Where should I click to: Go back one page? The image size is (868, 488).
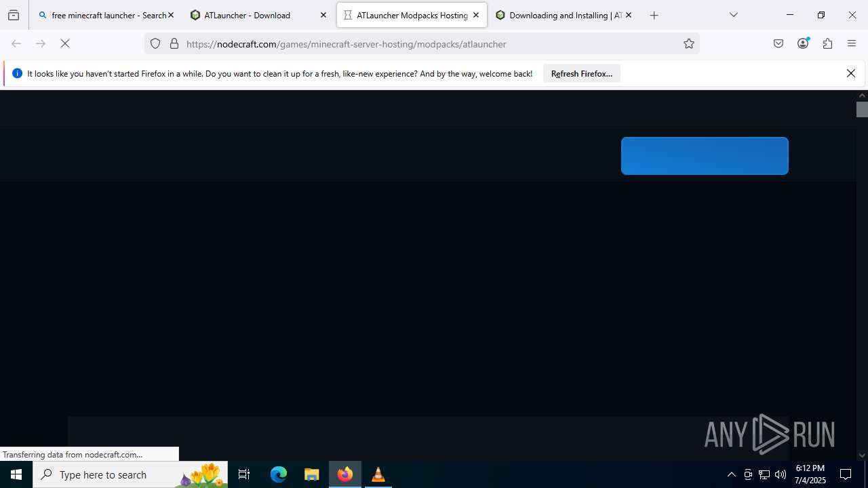click(16, 43)
